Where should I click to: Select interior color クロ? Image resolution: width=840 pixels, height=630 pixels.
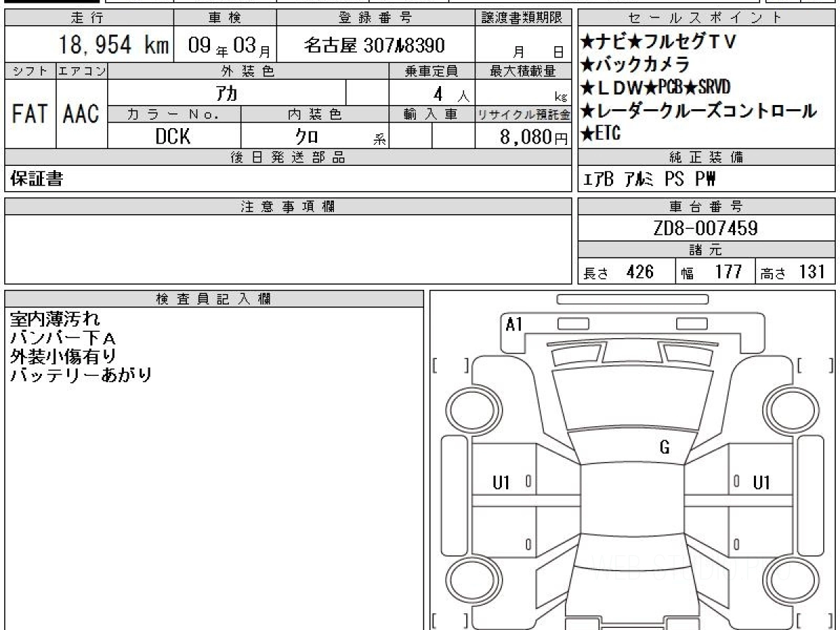tap(307, 136)
